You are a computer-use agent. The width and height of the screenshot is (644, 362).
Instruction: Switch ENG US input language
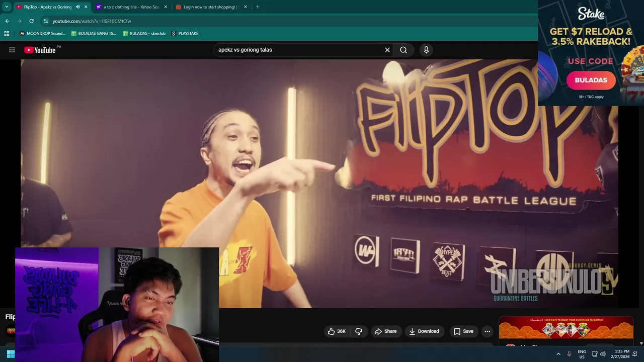coord(582,354)
